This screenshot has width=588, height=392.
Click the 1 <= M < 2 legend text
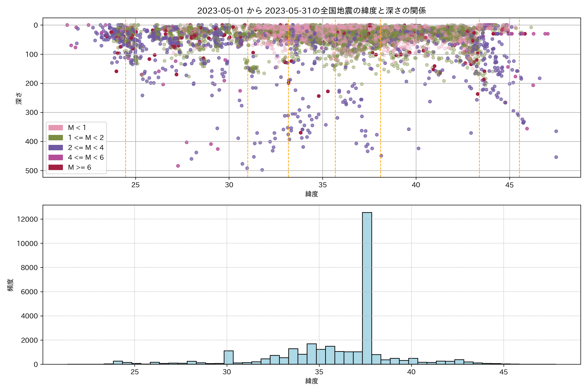click(86, 138)
